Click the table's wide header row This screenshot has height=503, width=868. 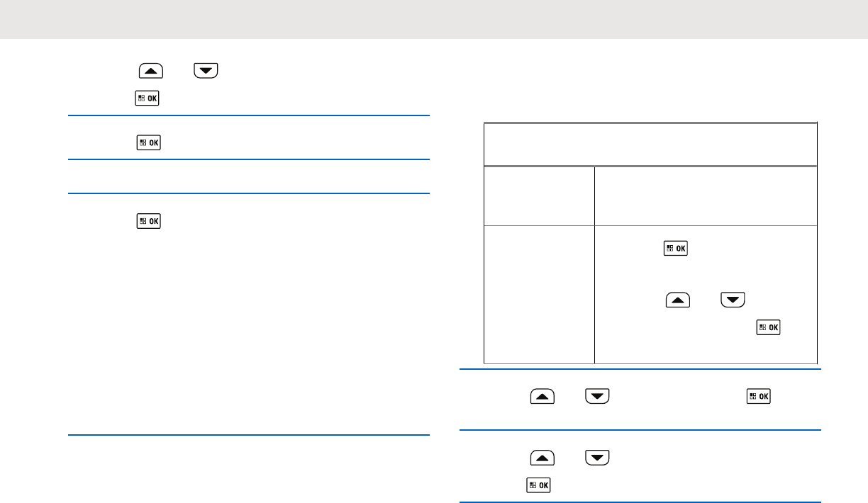pos(650,145)
